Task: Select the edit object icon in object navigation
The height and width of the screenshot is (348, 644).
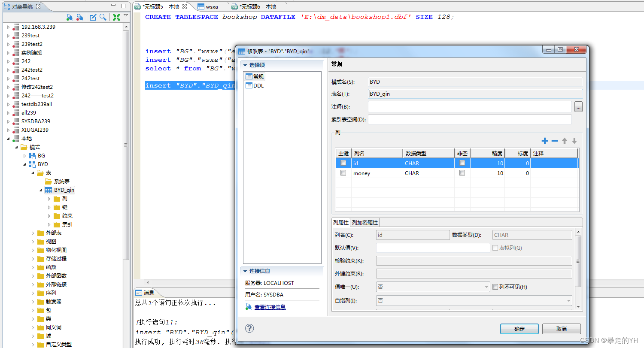Action: point(93,17)
